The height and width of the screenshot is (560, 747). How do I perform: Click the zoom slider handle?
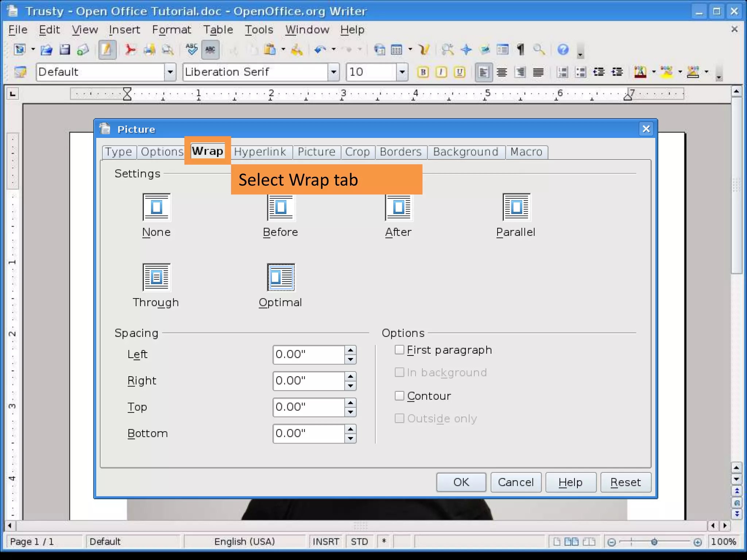654,542
